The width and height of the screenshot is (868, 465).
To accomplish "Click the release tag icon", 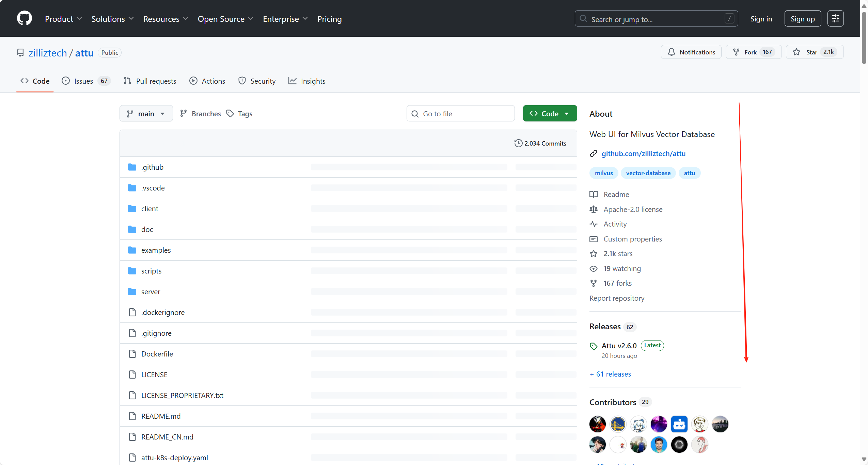I will 594,346.
